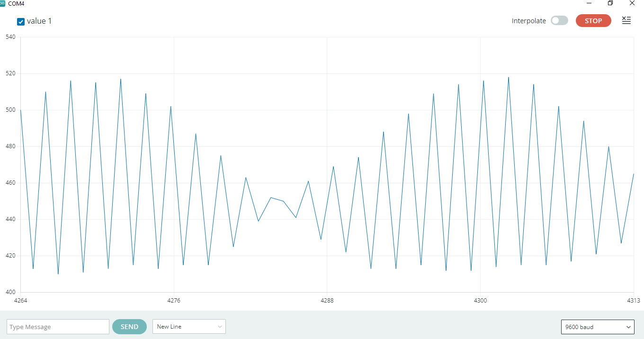This screenshot has width=644, height=339.
Task: Click the 4276 x-axis tick label
Action: 174,301
